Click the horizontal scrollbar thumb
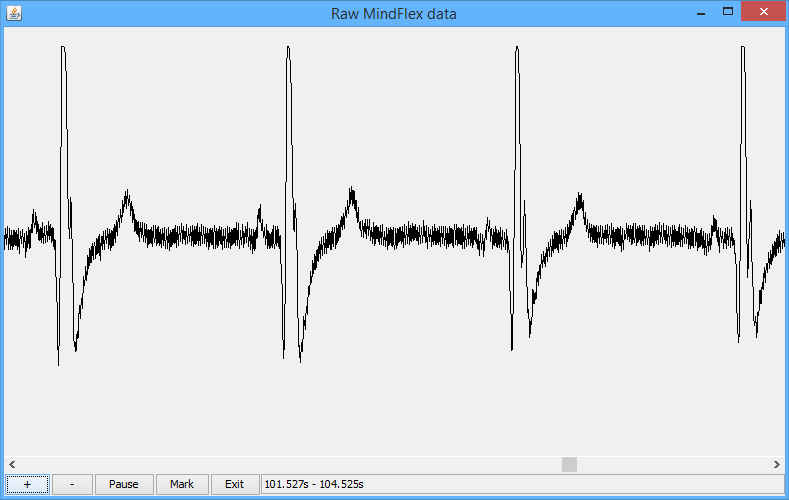789x500 pixels. (569, 464)
